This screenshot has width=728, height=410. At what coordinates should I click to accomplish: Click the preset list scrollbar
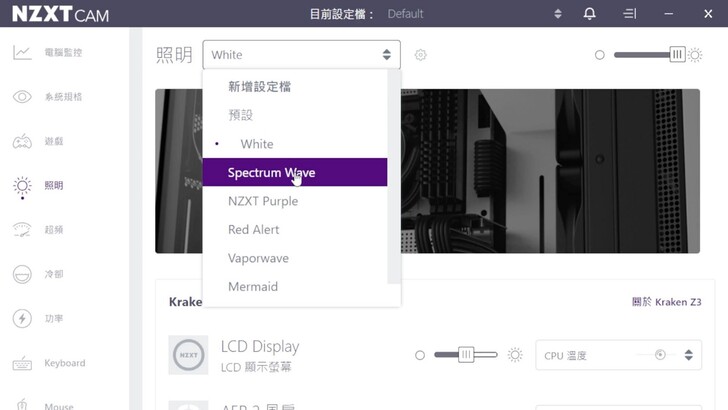click(x=394, y=176)
